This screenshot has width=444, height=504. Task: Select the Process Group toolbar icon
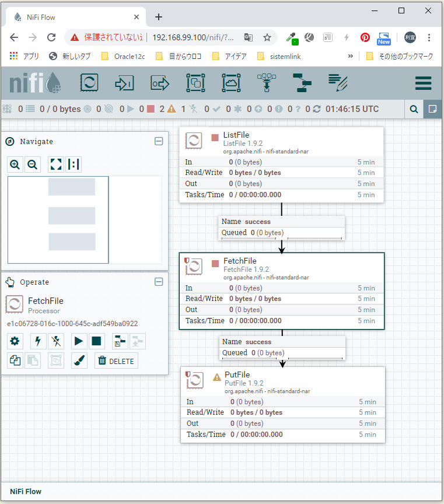tap(195, 83)
